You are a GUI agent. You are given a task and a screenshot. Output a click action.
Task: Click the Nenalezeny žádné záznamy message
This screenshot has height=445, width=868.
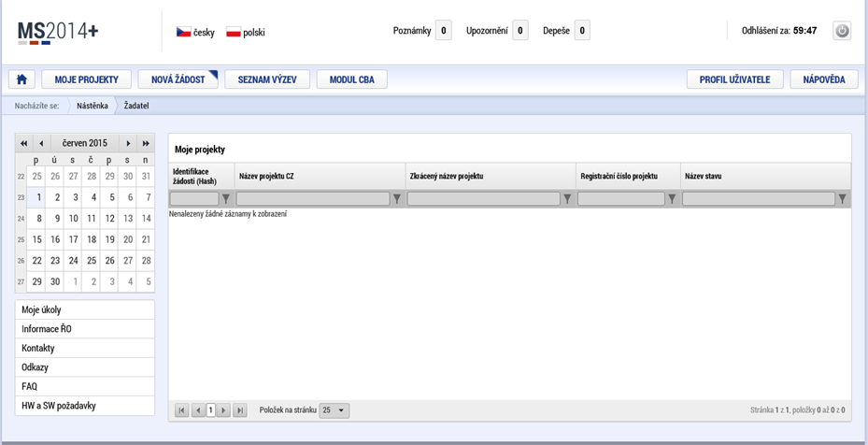tap(228, 214)
